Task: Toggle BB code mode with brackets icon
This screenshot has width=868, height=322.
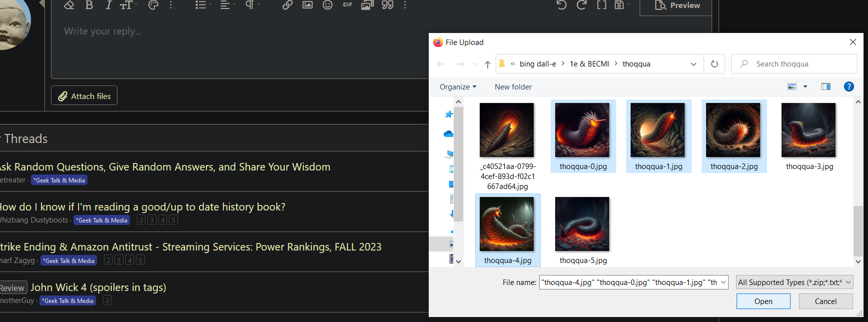Action: [x=602, y=5]
